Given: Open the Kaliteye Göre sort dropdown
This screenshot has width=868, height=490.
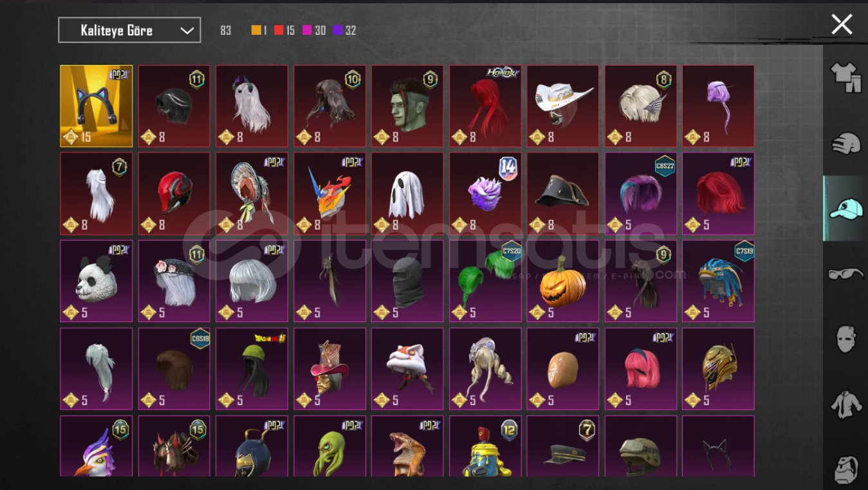Looking at the screenshot, I should click(129, 30).
